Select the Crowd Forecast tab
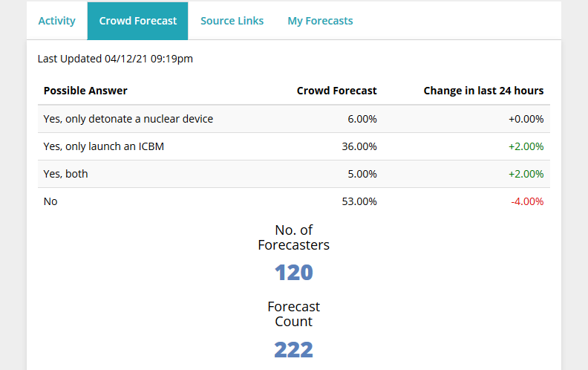 [137, 21]
